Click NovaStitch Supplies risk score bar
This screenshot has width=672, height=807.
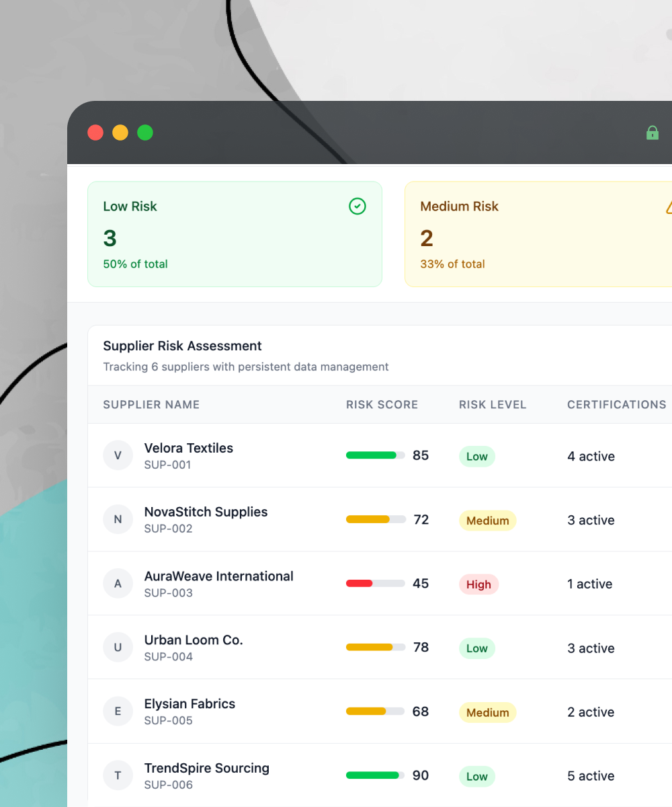click(x=376, y=519)
